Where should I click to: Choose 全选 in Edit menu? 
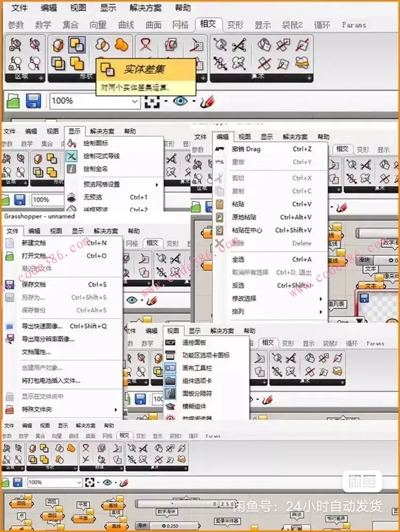click(238, 260)
